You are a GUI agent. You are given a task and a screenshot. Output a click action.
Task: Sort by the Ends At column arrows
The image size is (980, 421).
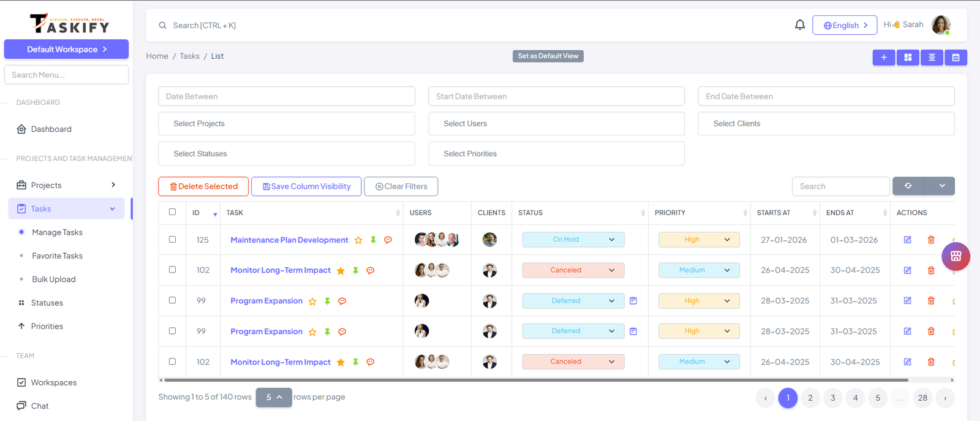885,213
